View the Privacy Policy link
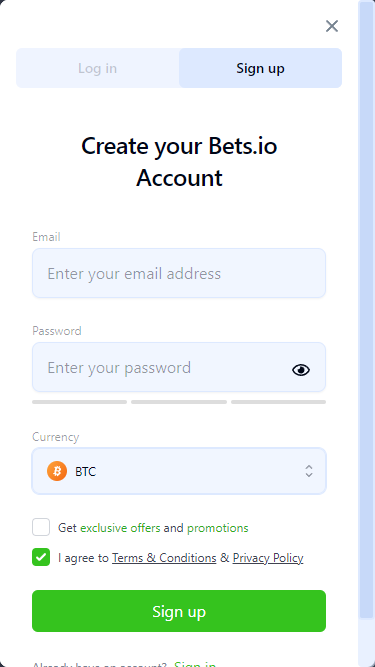 pyautogui.click(x=268, y=558)
